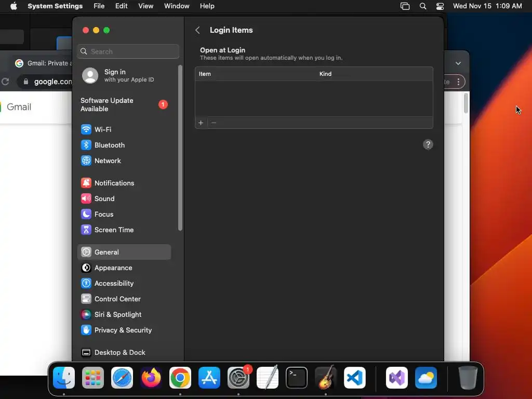The height and width of the screenshot is (399, 532).
Task: Open Firefox from the Dock
Action: tap(151, 378)
